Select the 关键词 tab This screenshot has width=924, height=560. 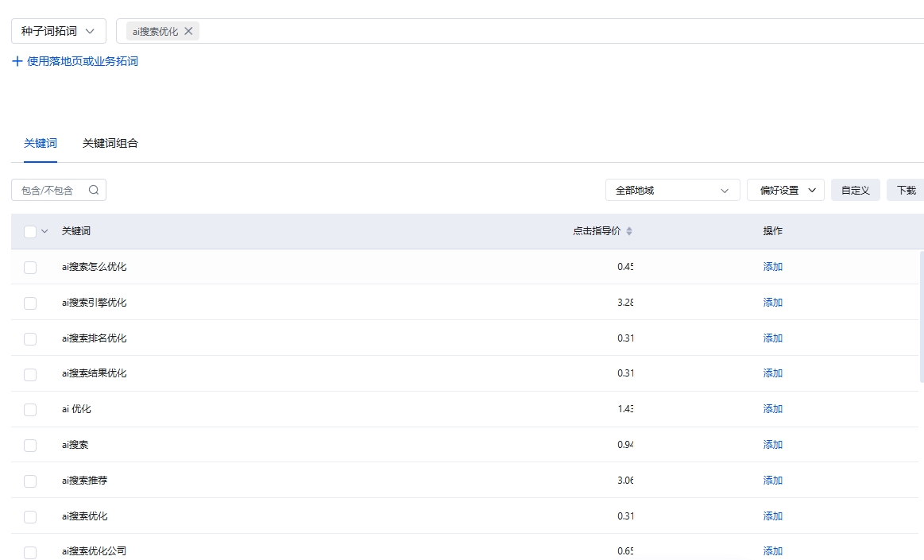pos(41,144)
